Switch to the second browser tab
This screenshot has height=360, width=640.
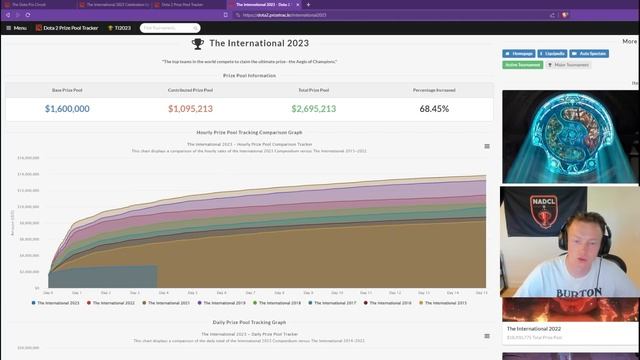click(114, 4)
